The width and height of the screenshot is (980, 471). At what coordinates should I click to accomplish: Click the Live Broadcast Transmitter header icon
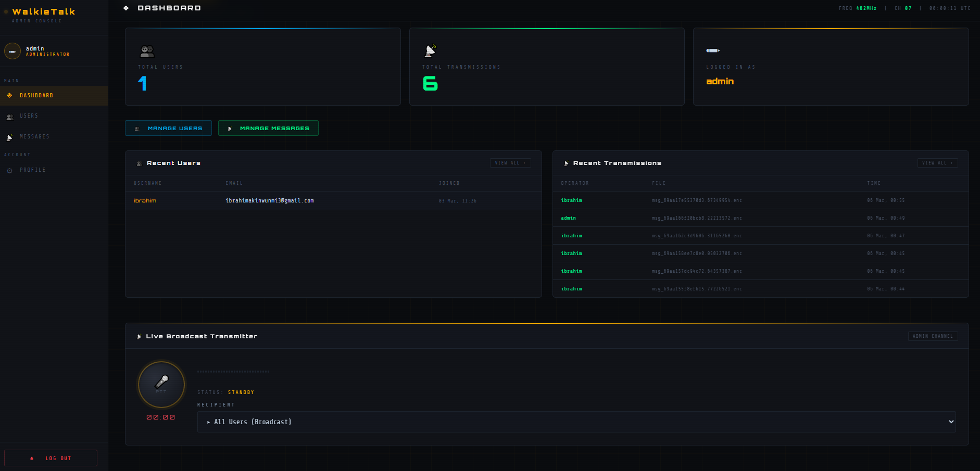point(139,337)
